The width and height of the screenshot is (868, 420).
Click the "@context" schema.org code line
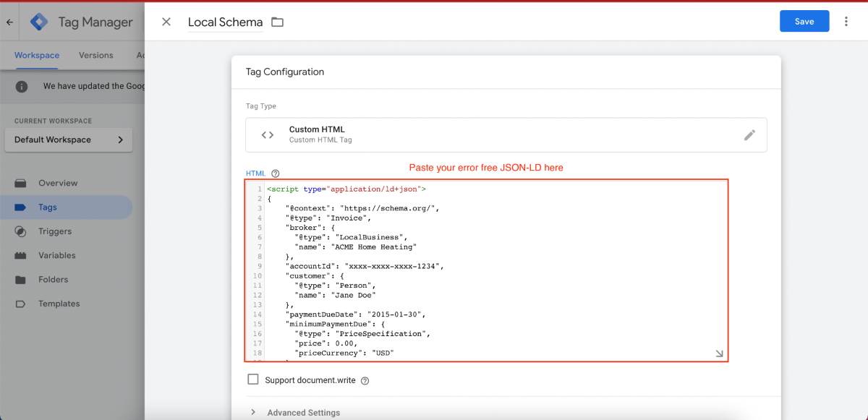point(362,208)
